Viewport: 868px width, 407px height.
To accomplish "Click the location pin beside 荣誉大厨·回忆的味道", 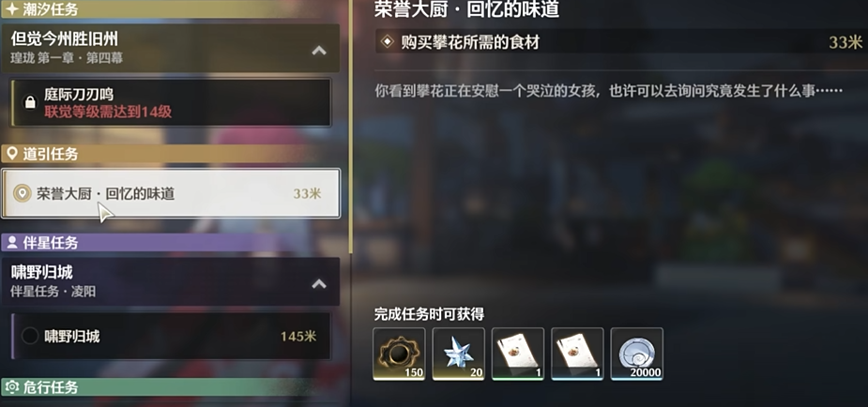I will click(x=23, y=193).
